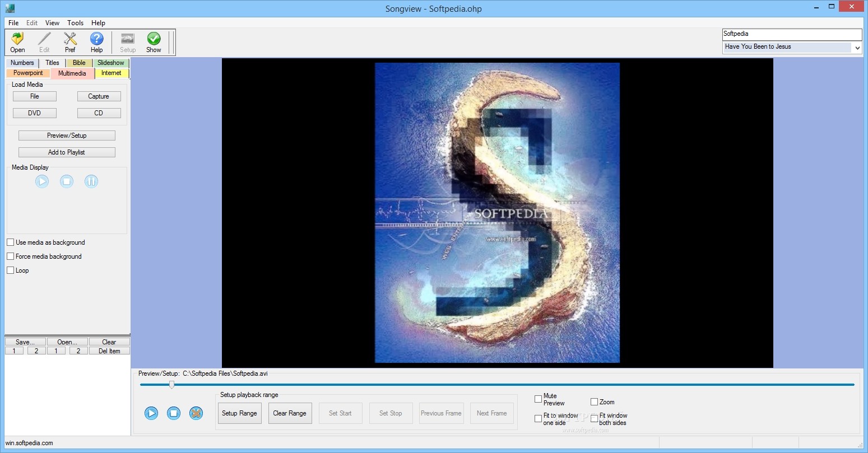Switch to the Internet tab
Viewport: 868px width, 453px height.
tap(112, 73)
